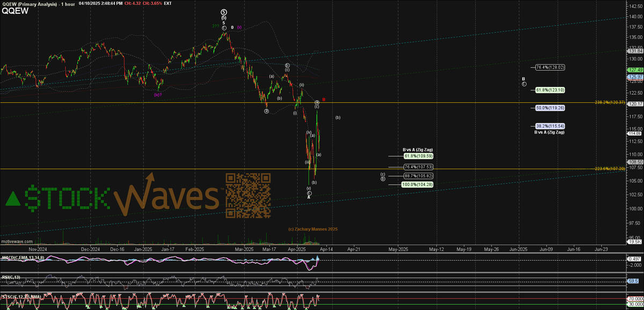
Task: Click Jun-23 on the time axis
Action: pos(601,249)
